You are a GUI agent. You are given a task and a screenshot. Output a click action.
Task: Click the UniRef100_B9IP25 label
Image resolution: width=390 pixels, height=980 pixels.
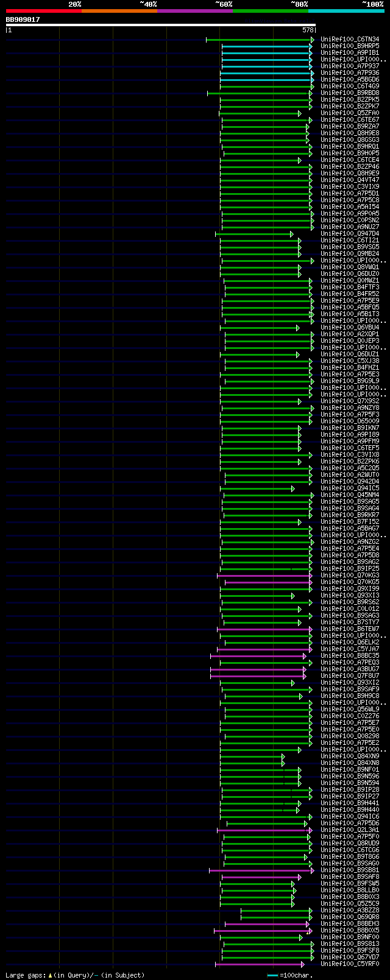click(x=350, y=569)
